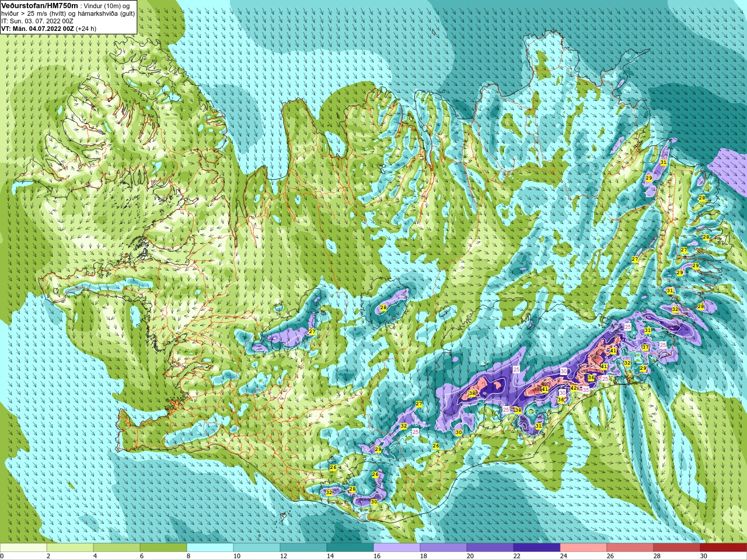Click the 'Veðurstofan/HM750m' title text
747x560 pixels.
pos(39,5)
